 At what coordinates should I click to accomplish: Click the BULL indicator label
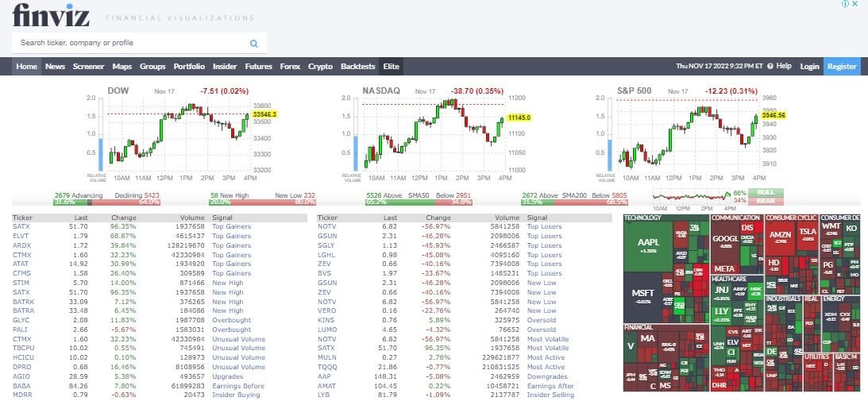point(766,192)
